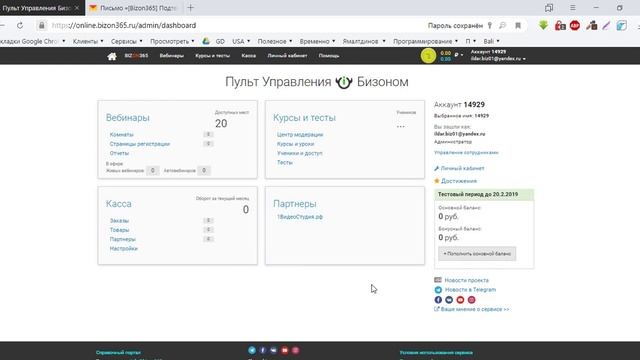The image size is (640, 360).
Task: Open Instagram icon in the right sidebar
Action: [471, 300]
